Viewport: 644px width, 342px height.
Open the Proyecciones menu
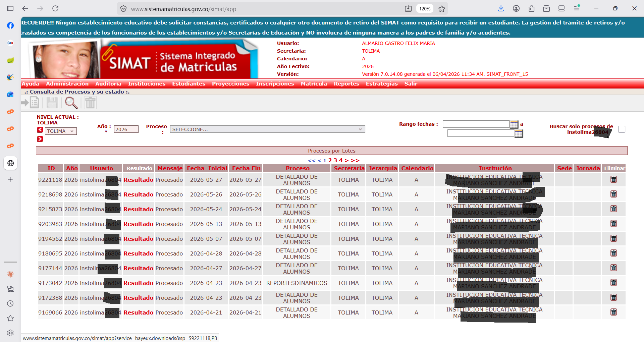coord(230,84)
